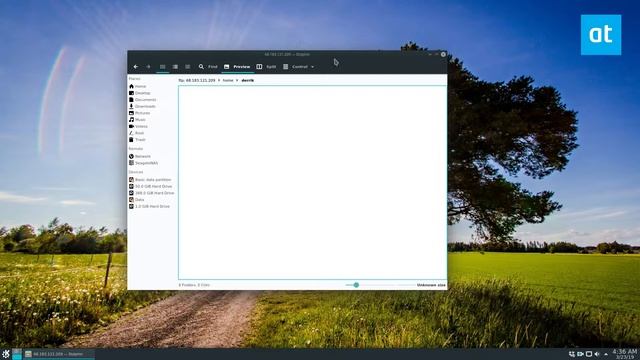The height and width of the screenshot is (360, 640).
Task: Expand arrow after home breadcrumb
Action: (x=237, y=80)
